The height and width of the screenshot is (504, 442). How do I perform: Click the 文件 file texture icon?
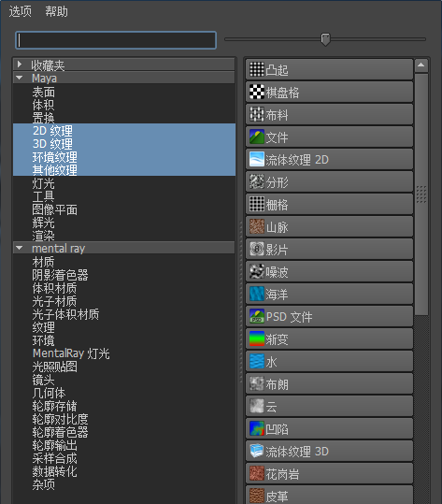pos(257,137)
